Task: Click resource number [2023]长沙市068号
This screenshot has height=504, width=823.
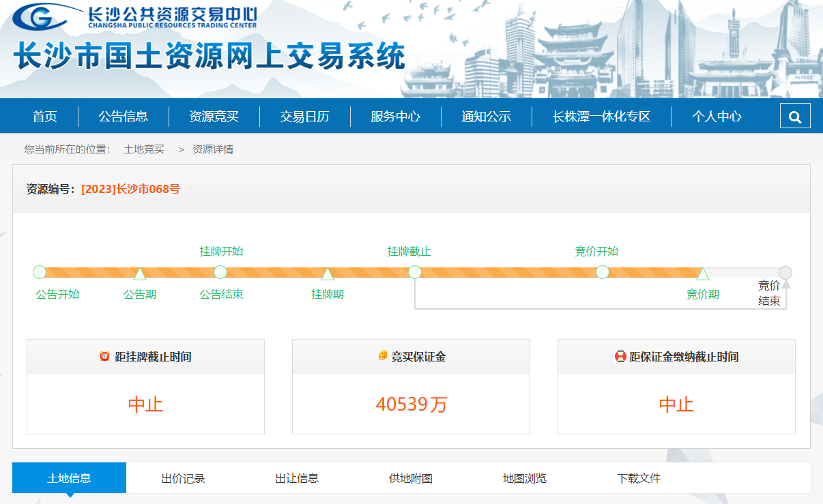Action: tap(131, 189)
